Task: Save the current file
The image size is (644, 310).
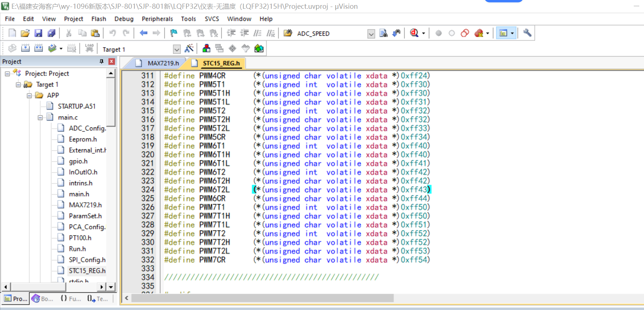Action: 38,33
